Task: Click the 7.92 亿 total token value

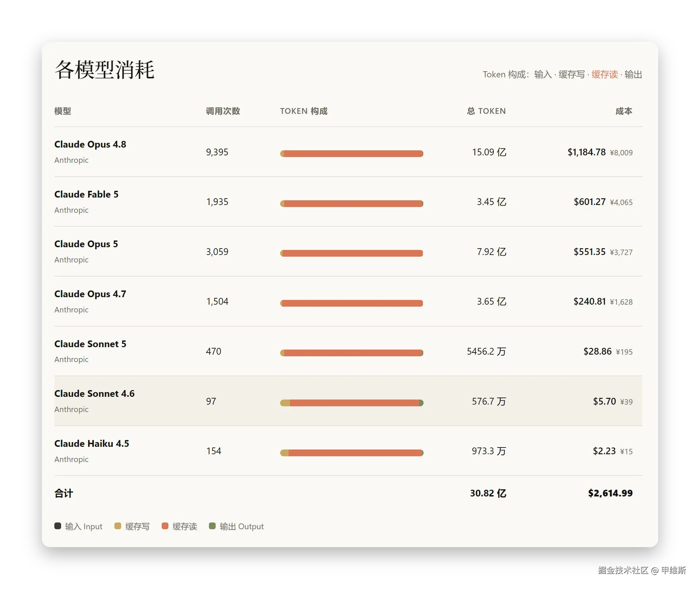Action: pos(491,252)
